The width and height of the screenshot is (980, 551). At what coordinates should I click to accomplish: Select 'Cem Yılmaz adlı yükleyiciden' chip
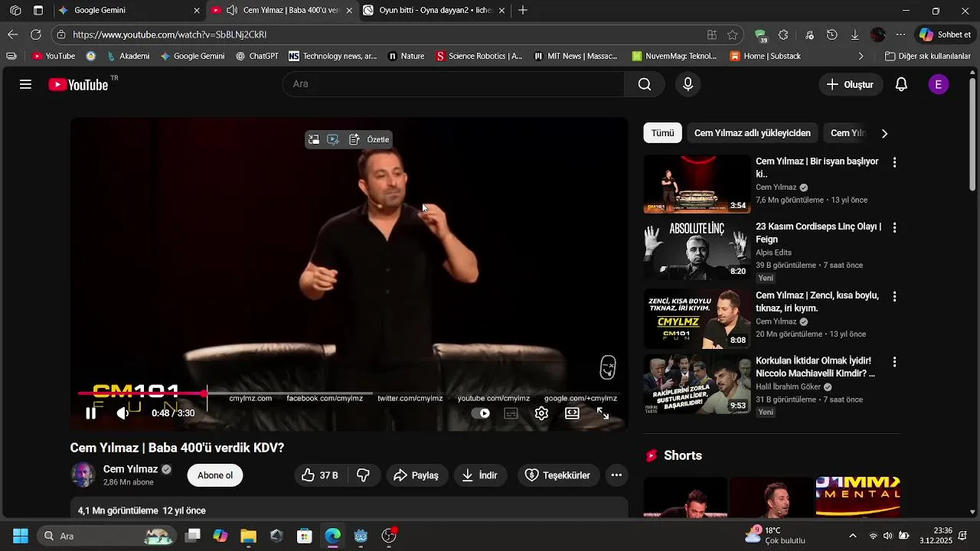click(x=752, y=133)
